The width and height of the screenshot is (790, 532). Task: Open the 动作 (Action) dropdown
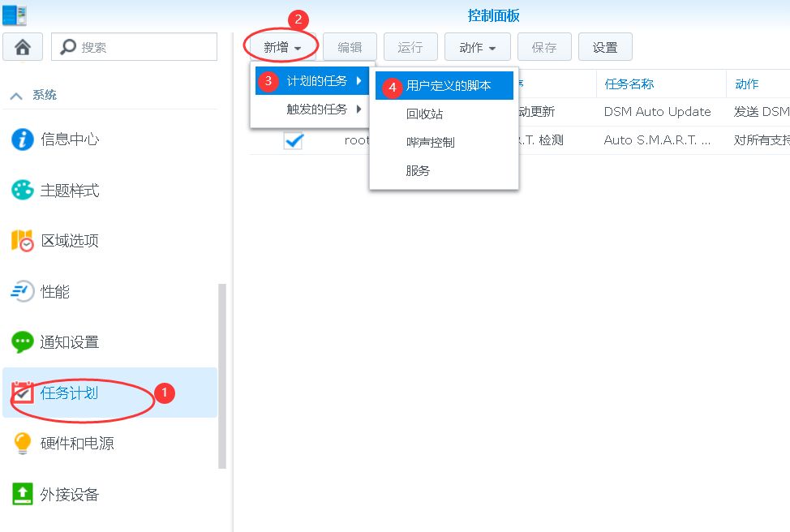(x=477, y=48)
